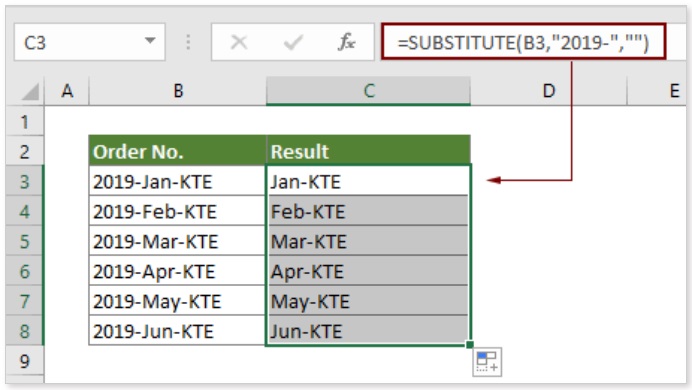Viewport: 692px width, 390px height.
Task: Click result cell 'Jan-KTE'
Action: [x=369, y=181]
